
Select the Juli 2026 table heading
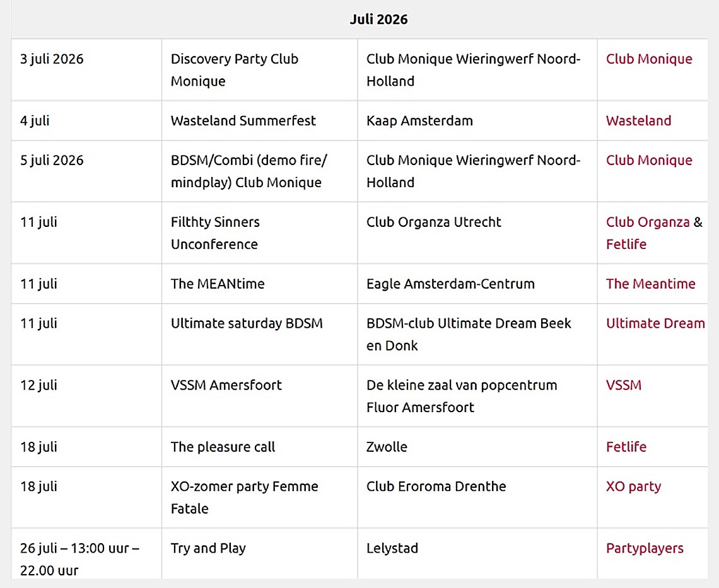point(378,20)
